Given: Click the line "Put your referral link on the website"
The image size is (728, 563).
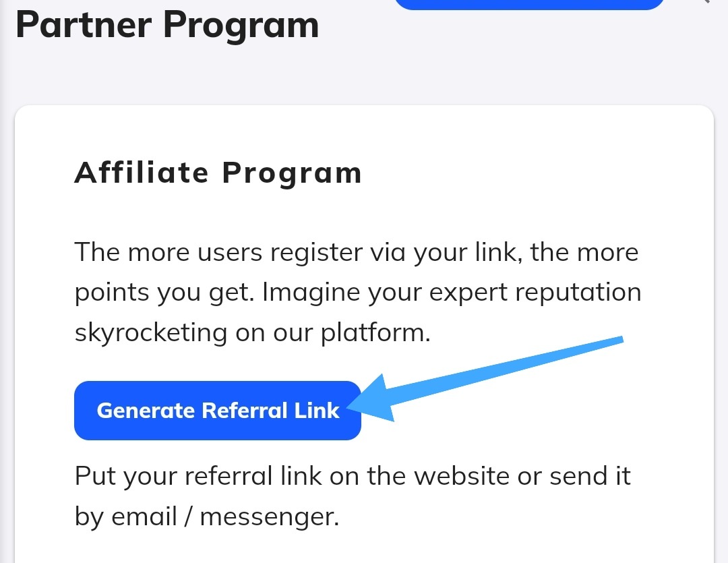Looking at the screenshot, I should click(352, 476).
